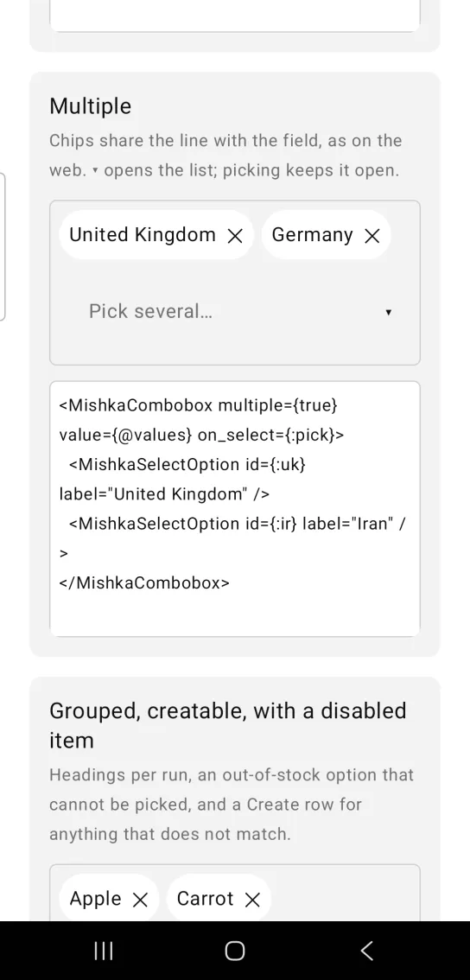Select the Apple chip label

click(x=95, y=899)
